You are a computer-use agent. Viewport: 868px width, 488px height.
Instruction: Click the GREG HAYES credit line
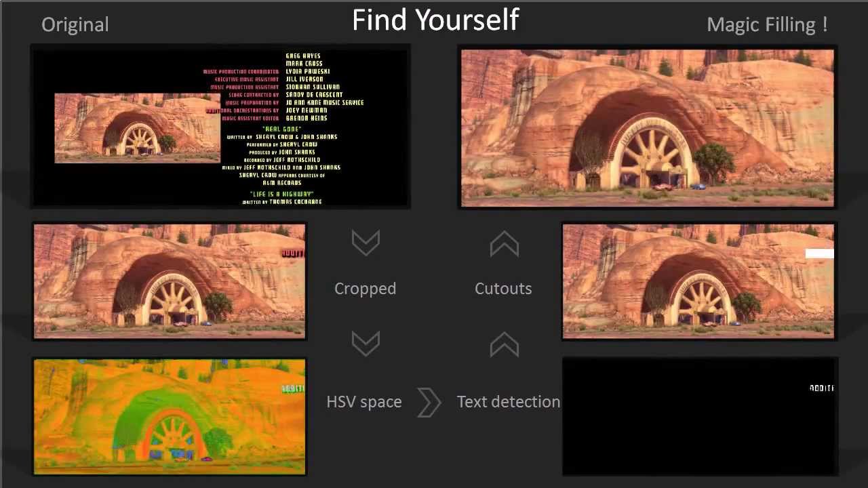click(x=303, y=56)
